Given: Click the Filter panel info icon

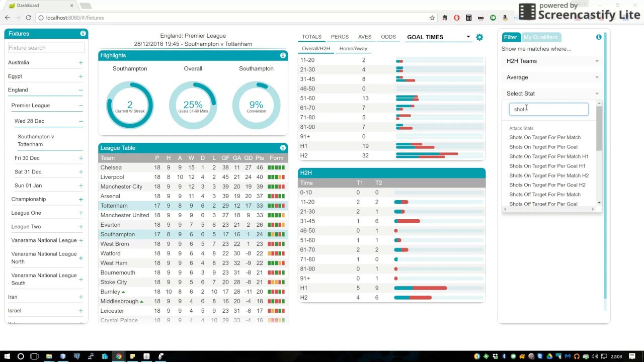Looking at the screenshot, I should click(599, 37).
